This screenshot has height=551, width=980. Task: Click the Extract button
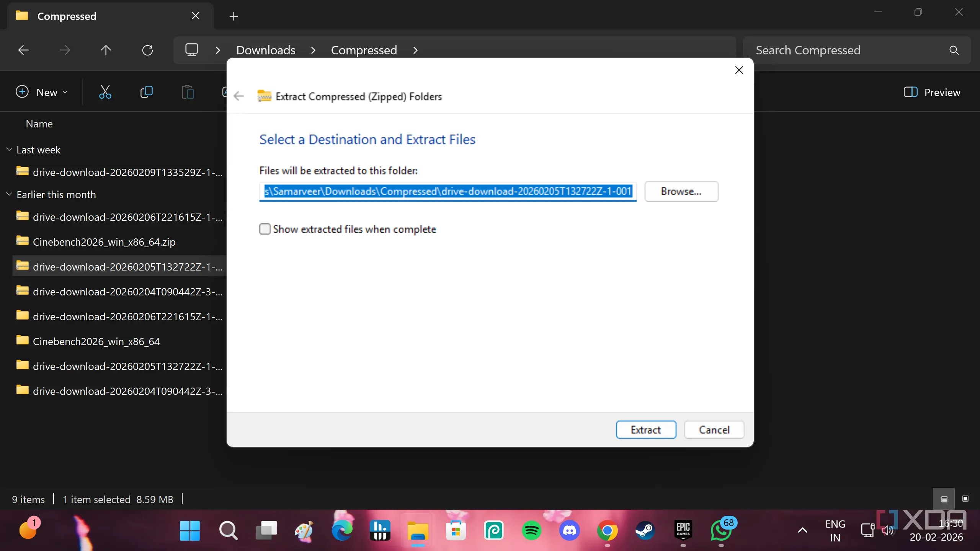click(x=645, y=429)
